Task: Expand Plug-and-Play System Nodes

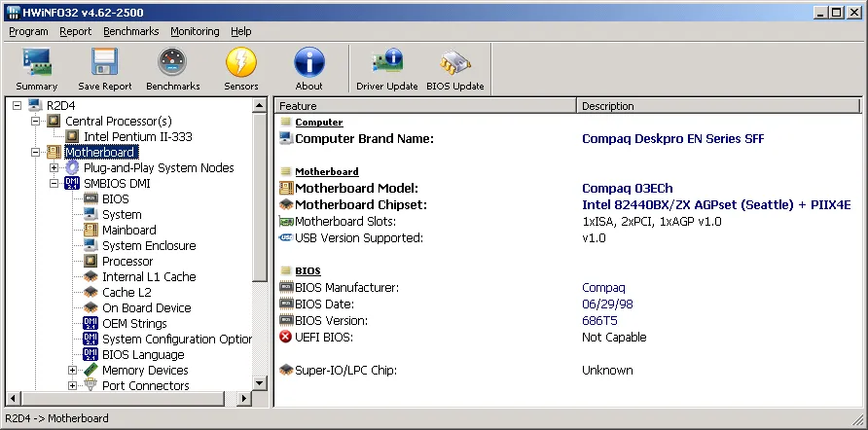Action: point(54,167)
